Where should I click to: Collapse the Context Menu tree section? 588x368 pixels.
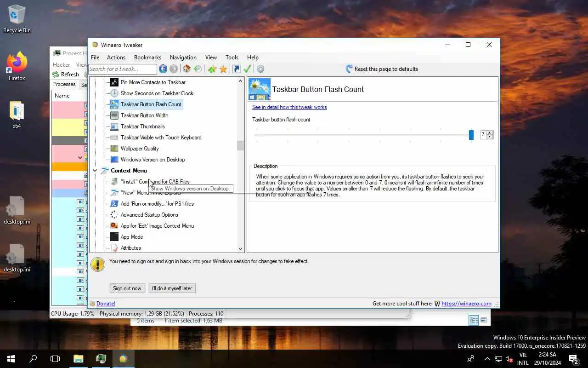tap(95, 171)
